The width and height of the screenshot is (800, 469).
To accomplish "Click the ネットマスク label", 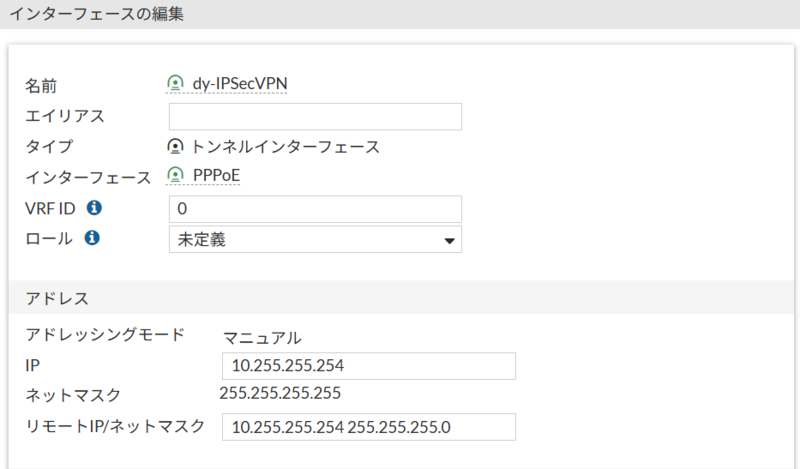I will click(x=73, y=395).
